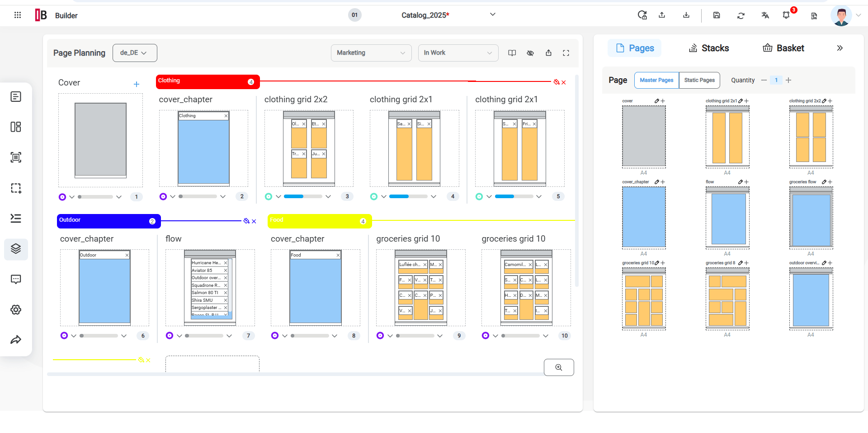Image resolution: width=868 pixels, height=433 pixels.
Task: Open the LOG document icon near the avatar
Action: point(814,16)
